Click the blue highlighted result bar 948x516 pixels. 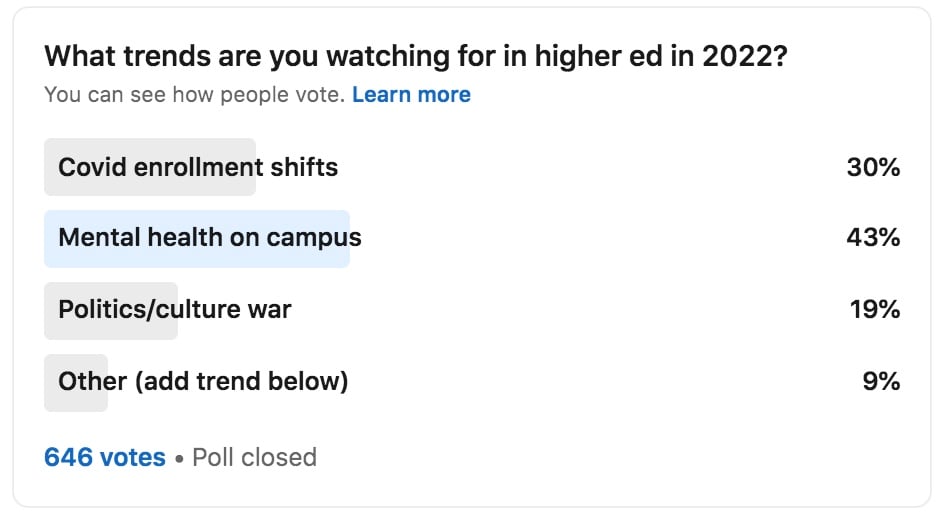[x=197, y=239]
